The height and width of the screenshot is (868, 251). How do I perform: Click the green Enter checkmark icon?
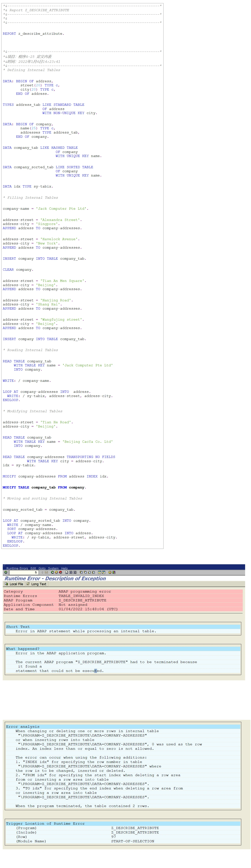6,573
